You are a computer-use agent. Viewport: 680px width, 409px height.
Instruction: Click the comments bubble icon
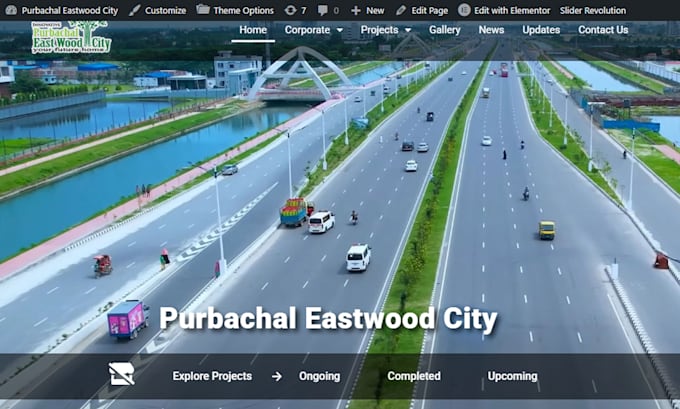[323, 10]
